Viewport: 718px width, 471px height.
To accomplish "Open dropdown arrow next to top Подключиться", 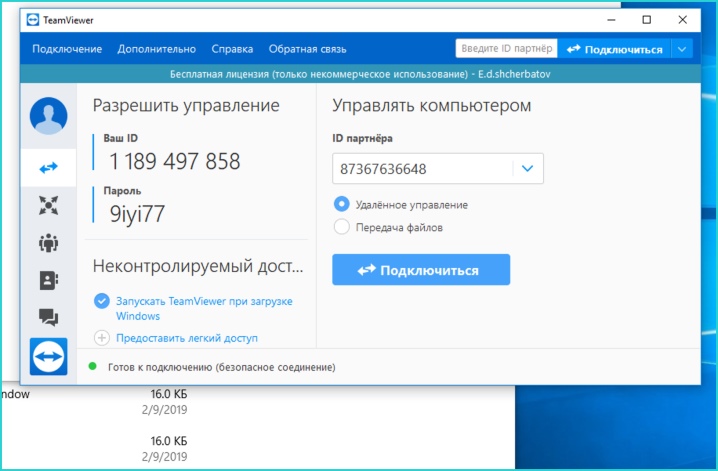I will pos(682,49).
